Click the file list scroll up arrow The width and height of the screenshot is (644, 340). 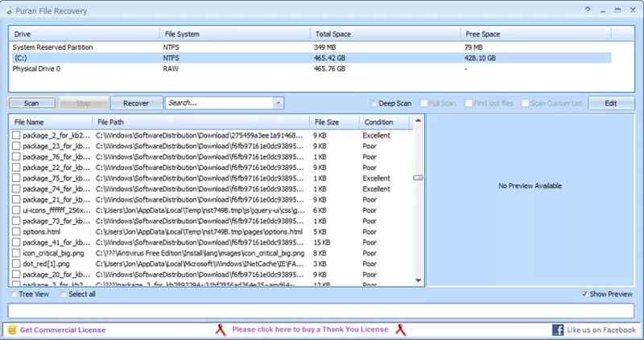pos(418,121)
